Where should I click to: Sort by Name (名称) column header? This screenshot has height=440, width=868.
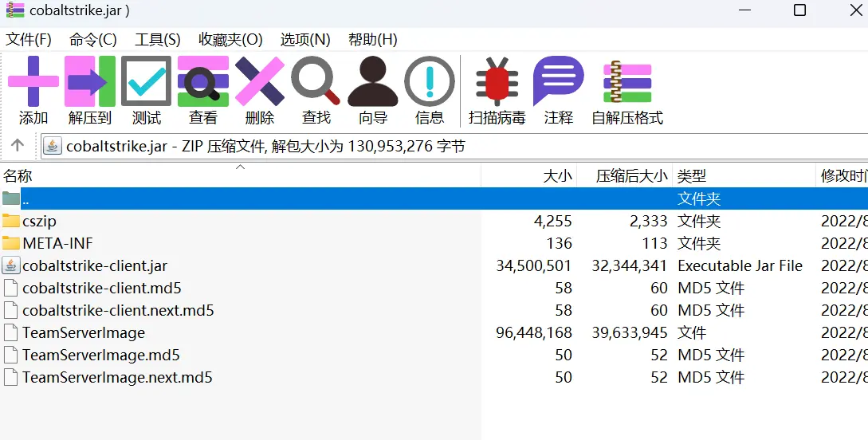18,176
